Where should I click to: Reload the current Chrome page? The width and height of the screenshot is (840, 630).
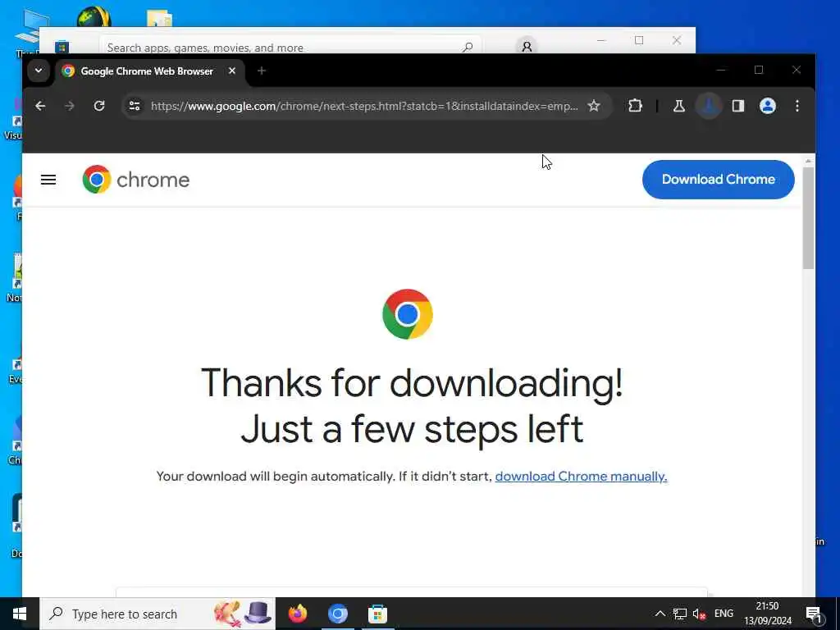coord(99,106)
